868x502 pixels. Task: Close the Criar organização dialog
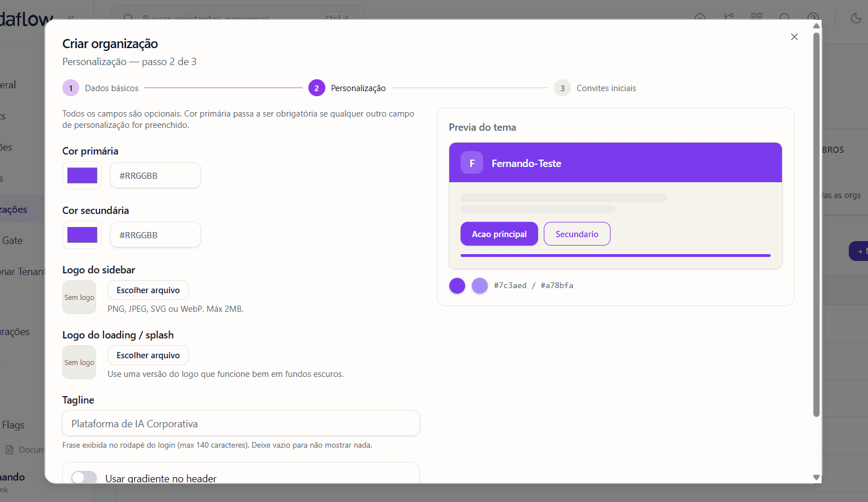[x=794, y=37]
